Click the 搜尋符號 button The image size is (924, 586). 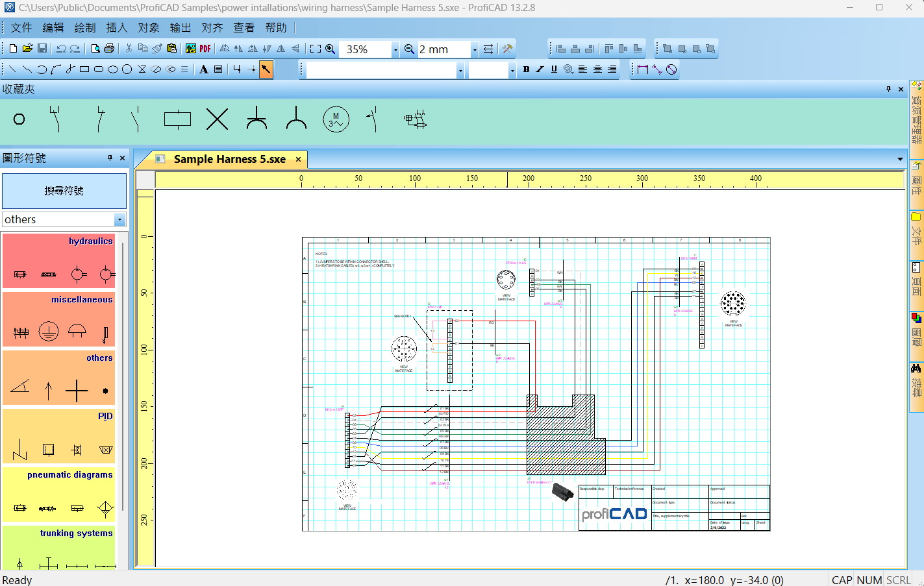pyautogui.click(x=64, y=191)
